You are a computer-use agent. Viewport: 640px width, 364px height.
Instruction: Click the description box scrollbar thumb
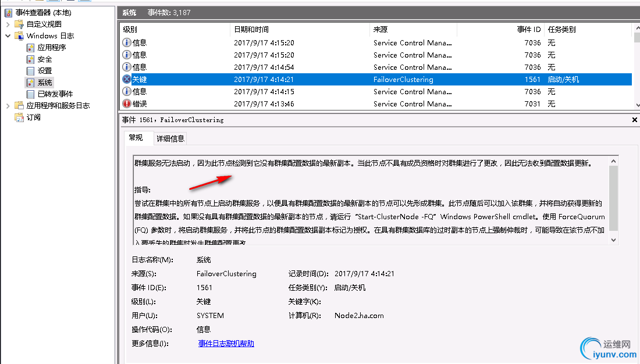tap(613, 198)
